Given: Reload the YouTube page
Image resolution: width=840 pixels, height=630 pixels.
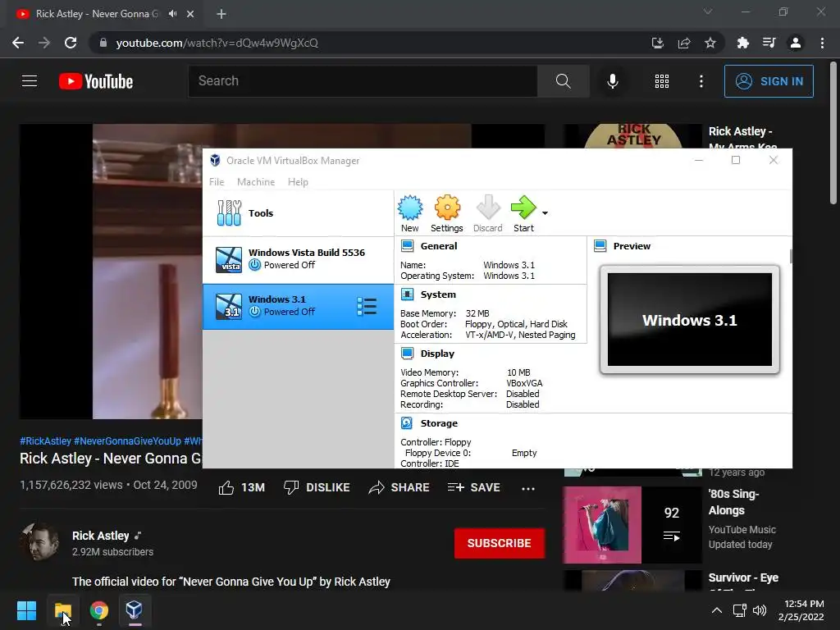Looking at the screenshot, I should point(71,43).
